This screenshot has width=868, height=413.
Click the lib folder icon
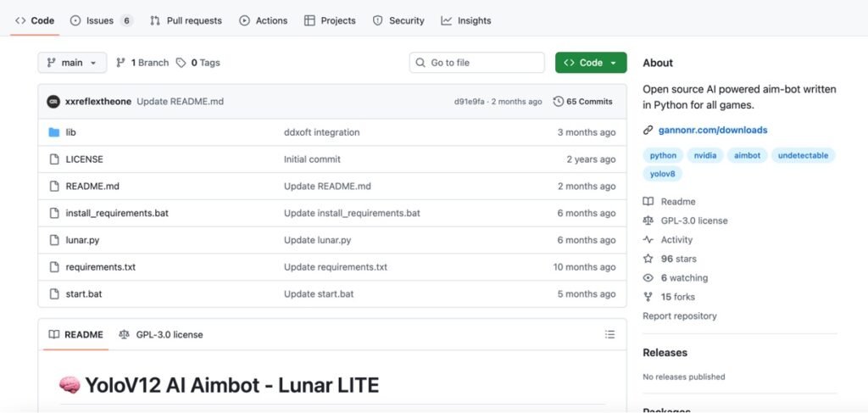[54, 132]
